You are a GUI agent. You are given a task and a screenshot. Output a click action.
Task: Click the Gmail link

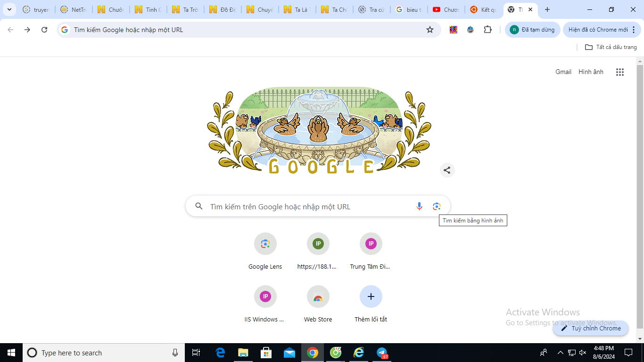pos(563,72)
